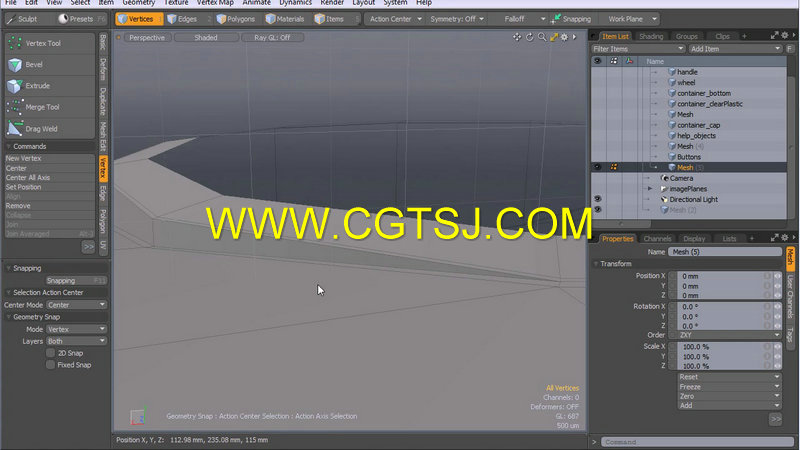Click the Remove command
The height and width of the screenshot is (450, 800).
pos(49,206)
